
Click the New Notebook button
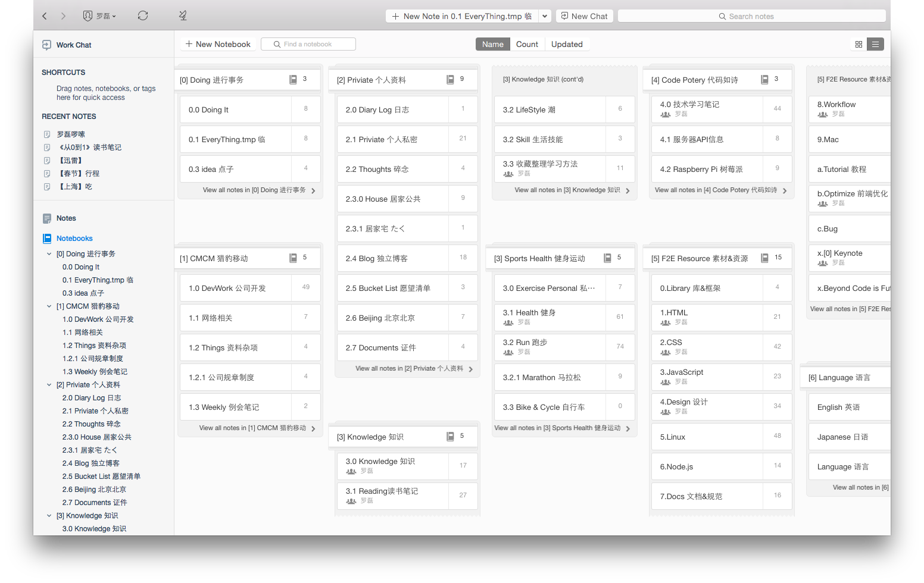tap(218, 44)
